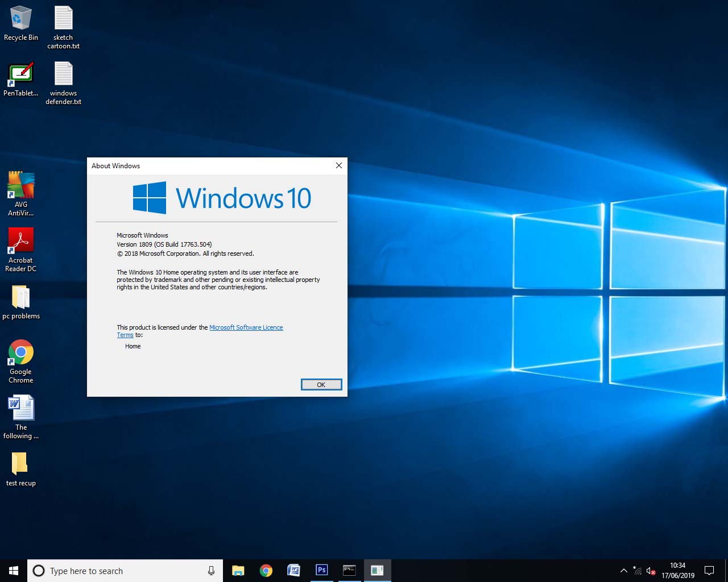Switch to Photoshop on the taskbar
Screen dimensions: 728x582
321,571
